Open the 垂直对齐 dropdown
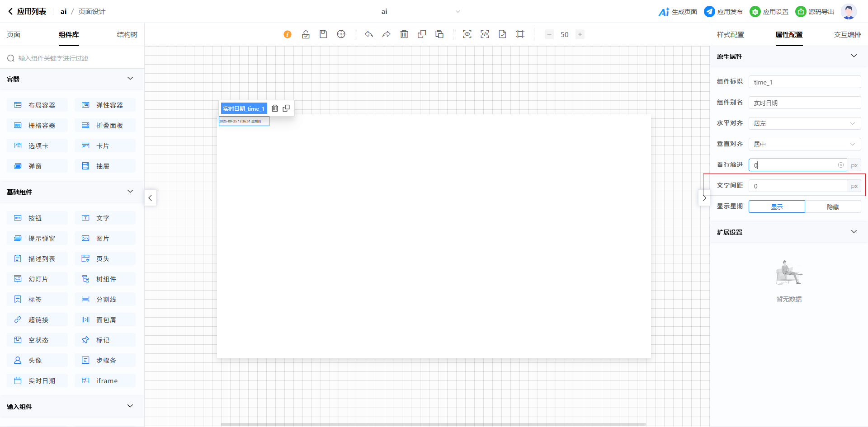 (x=804, y=144)
